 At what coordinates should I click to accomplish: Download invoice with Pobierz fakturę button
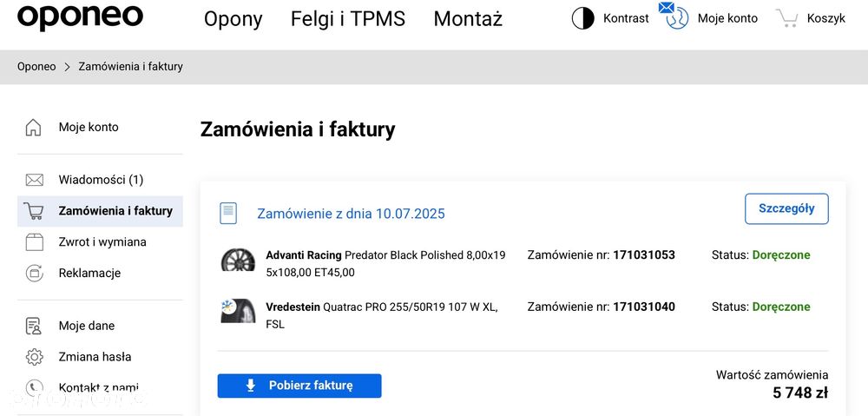pos(299,386)
